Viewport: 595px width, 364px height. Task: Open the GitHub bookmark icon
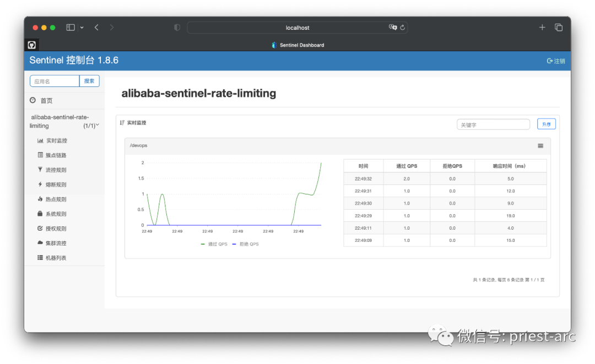[32, 45]
